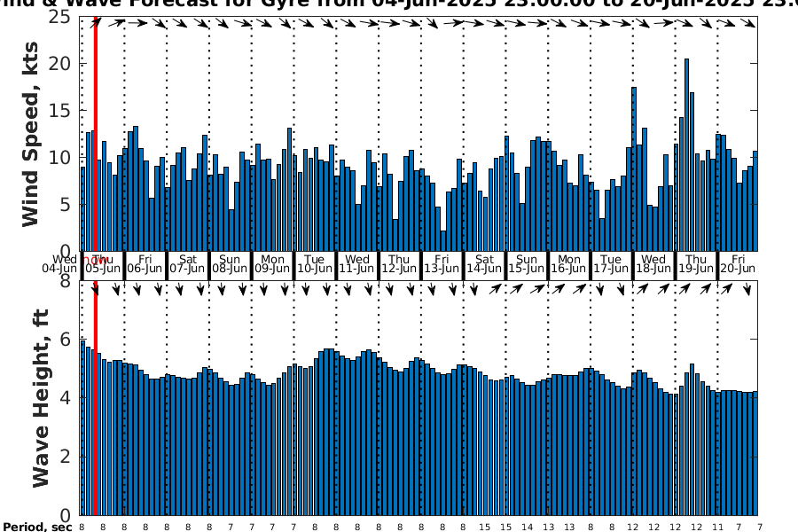Select the 'Sun 08-Jun' date label
The height and width of the screenshot is (532, 798).
coord(230,263)
